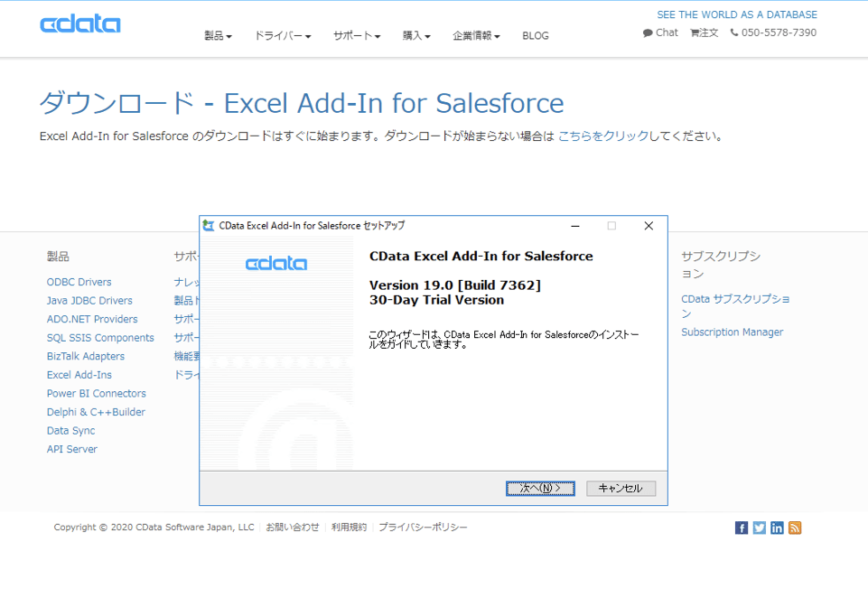The image size is (868, 589).
Task: Click the CData logo inside the setup dialog
Action: coord(276,264)
